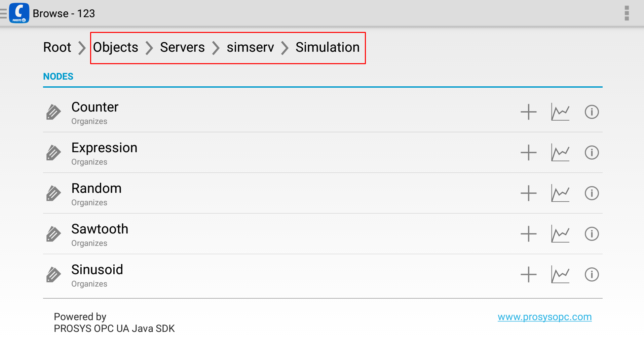Open trend chart for Sawtooth node
Image resolution: width=644 pixels, height=345 pixels.
(560, 234)
